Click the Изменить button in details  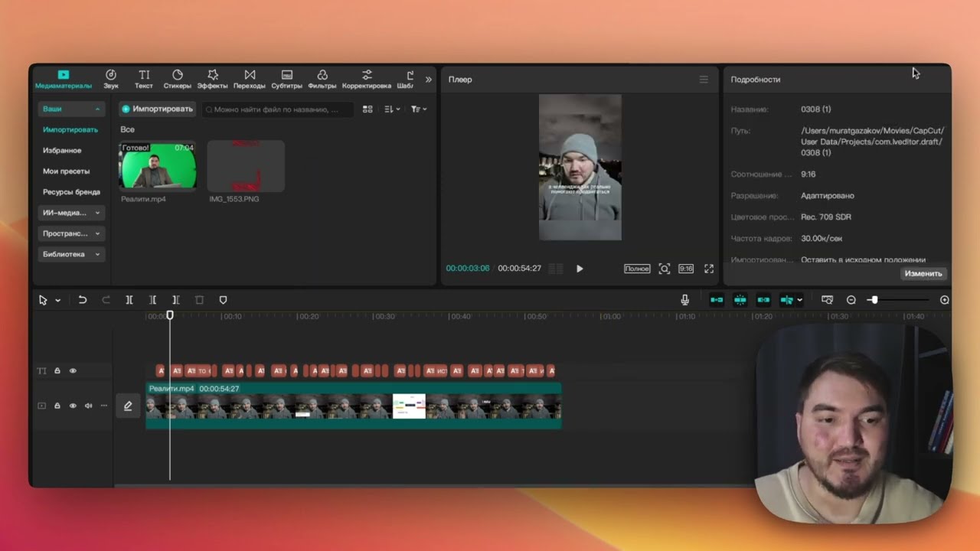(x=923, y=273)
